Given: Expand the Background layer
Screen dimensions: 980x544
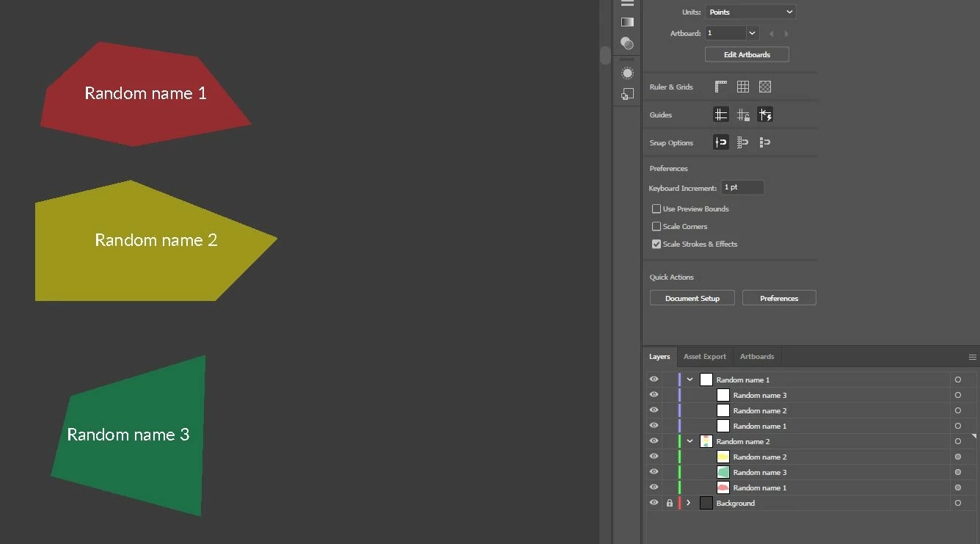Looking at the screenshot, I should 689,504.
